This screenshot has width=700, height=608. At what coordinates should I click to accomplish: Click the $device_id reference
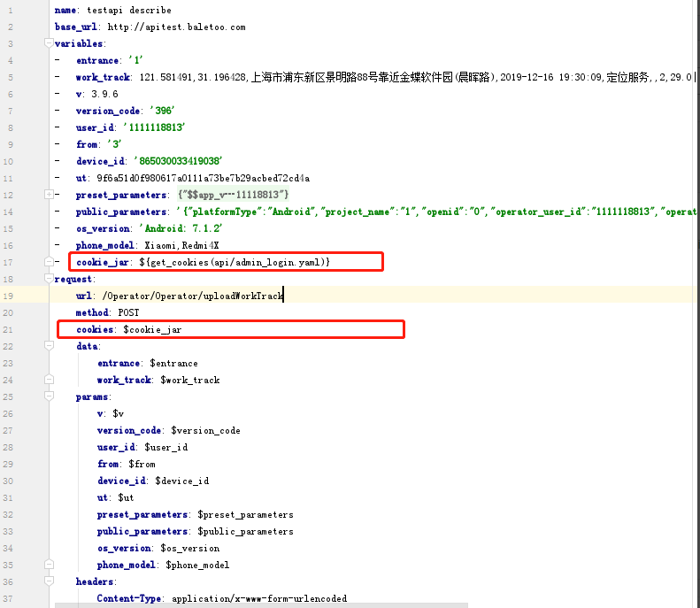click(x=181, y=481)
